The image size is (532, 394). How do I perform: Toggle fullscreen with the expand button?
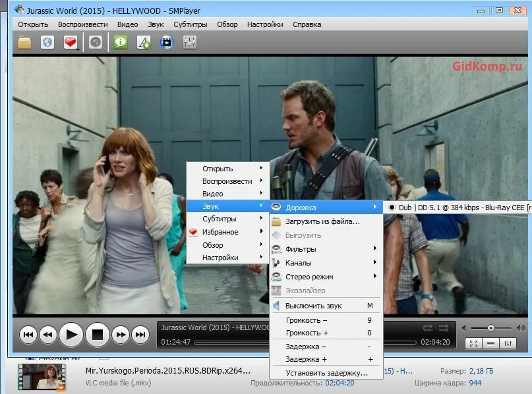click(x=473, y=343)
